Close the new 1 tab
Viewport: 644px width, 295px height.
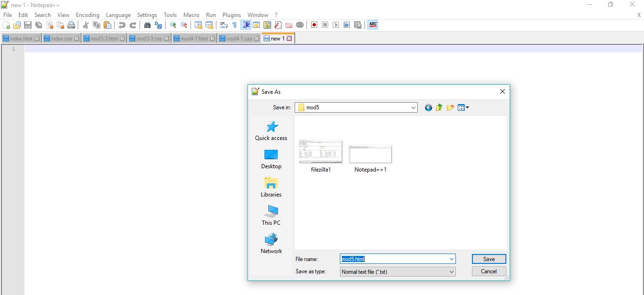pos(289,39)
